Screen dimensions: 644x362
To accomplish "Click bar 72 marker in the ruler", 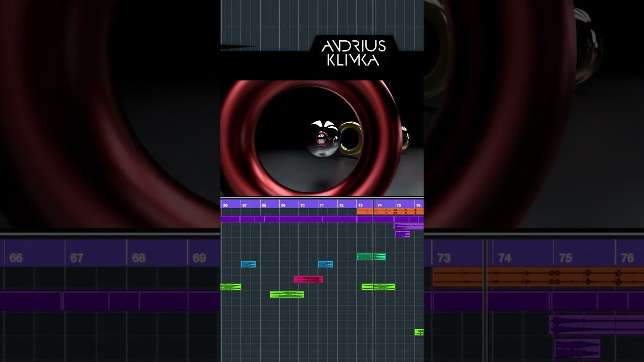I will coord(341,205).
